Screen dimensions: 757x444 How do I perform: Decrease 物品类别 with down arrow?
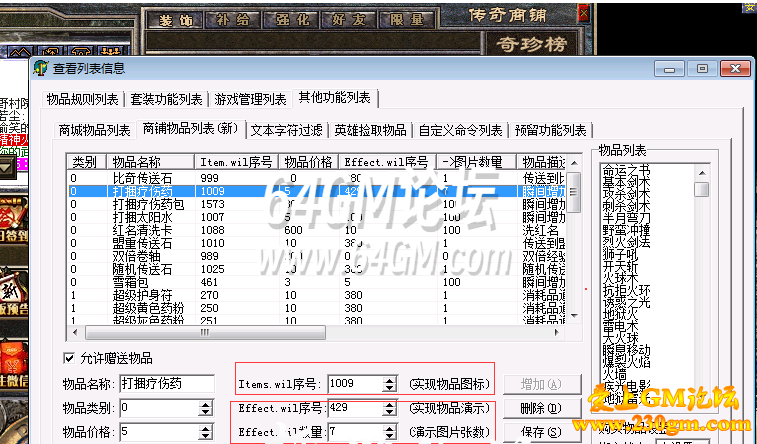(206, 413)
